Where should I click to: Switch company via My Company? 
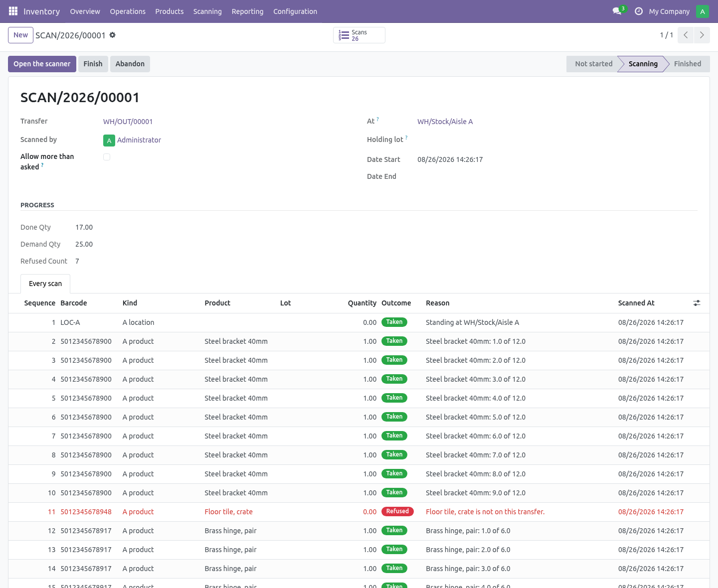(669, 11)
